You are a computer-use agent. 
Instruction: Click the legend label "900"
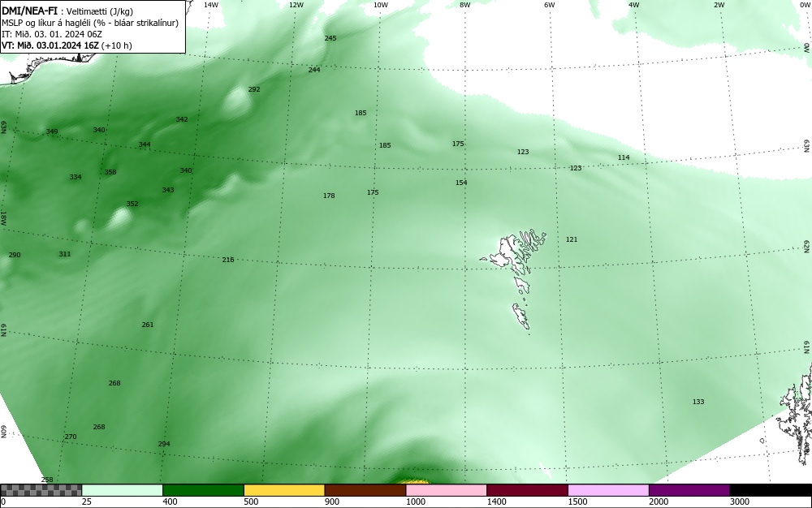[x=332, y=502]
